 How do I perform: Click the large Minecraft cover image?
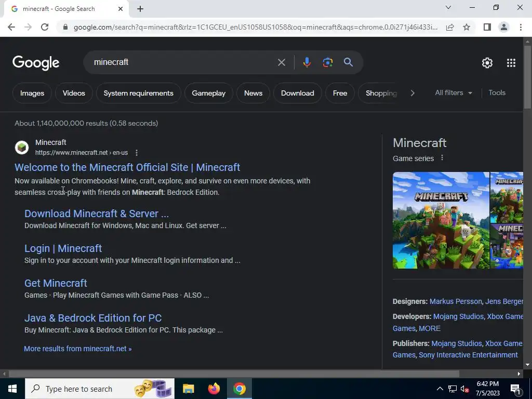pyautogui.click(x=441, y=220)
